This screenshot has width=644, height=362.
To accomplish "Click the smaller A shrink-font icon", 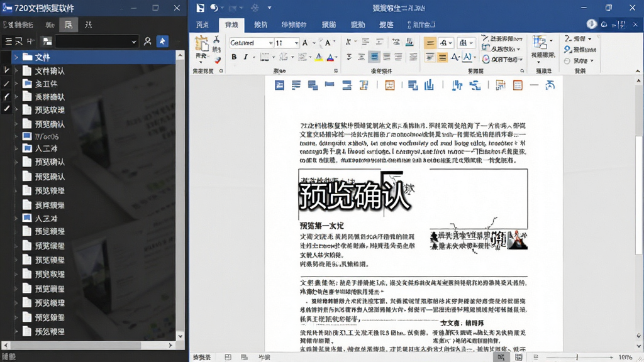I will [x=328, y=43].
